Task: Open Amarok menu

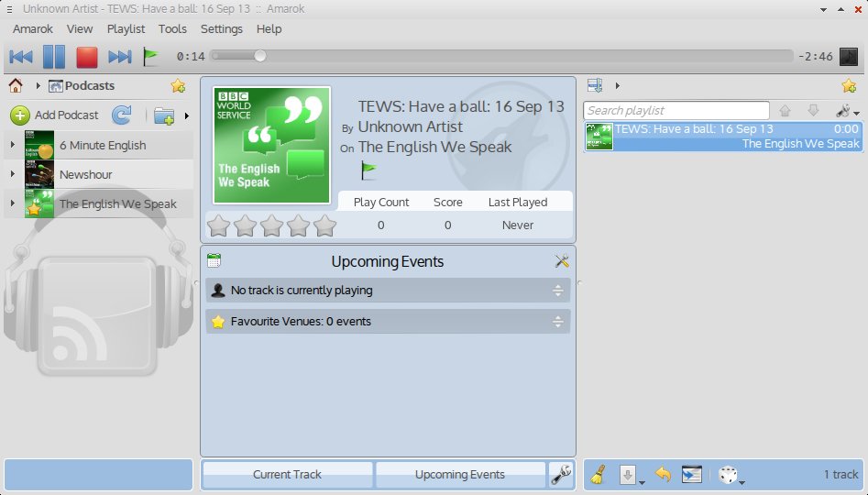Action: pyautogui.click(x=33, y=28)
